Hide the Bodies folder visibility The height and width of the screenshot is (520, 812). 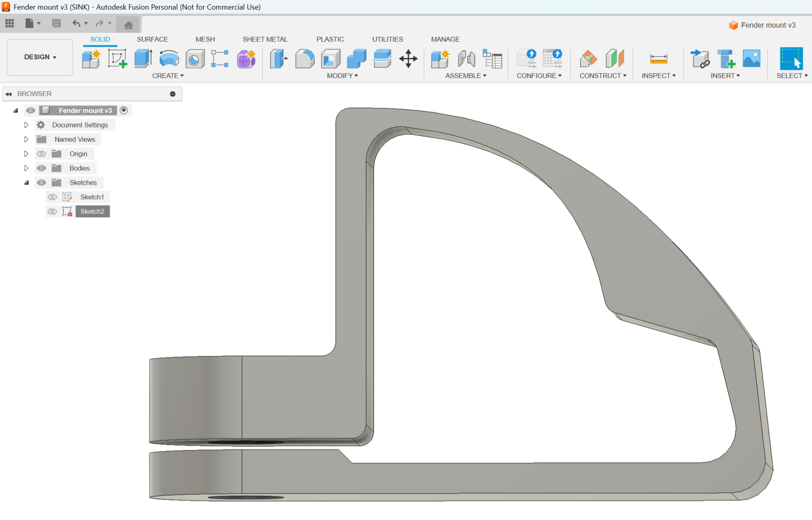point(41,168)
